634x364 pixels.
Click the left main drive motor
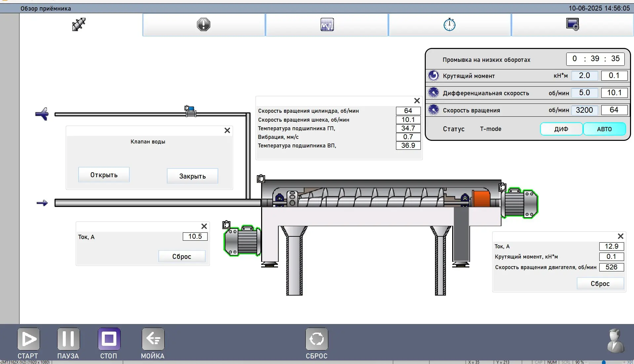242,241
